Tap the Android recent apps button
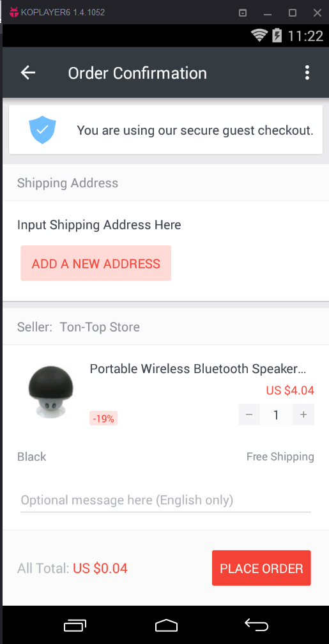 click(75, 625)
